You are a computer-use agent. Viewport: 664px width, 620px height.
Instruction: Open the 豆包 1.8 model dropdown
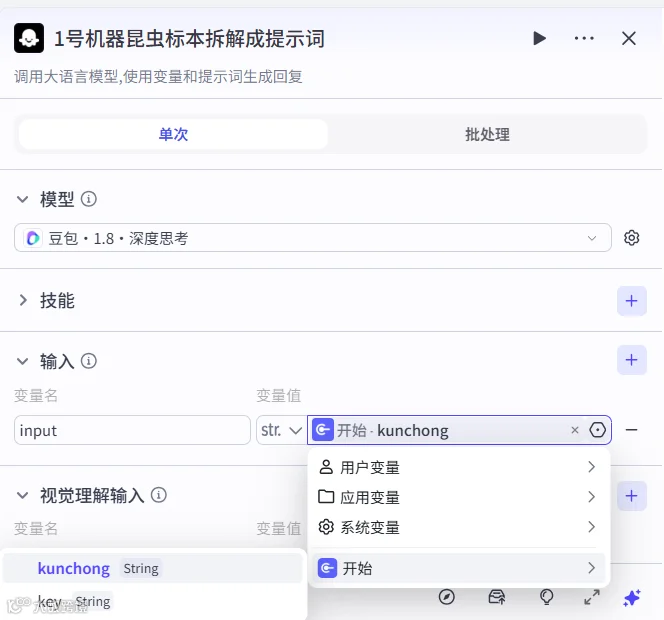click(313, 238)
